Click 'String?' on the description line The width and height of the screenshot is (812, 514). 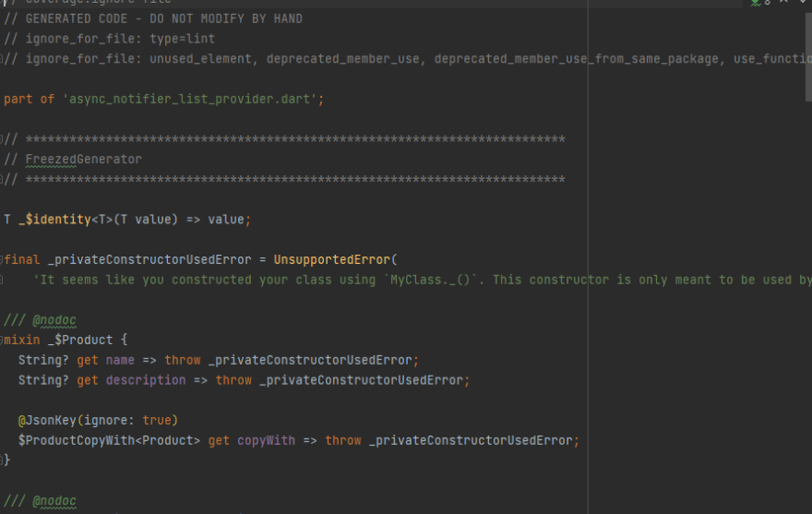coord(43,380)
